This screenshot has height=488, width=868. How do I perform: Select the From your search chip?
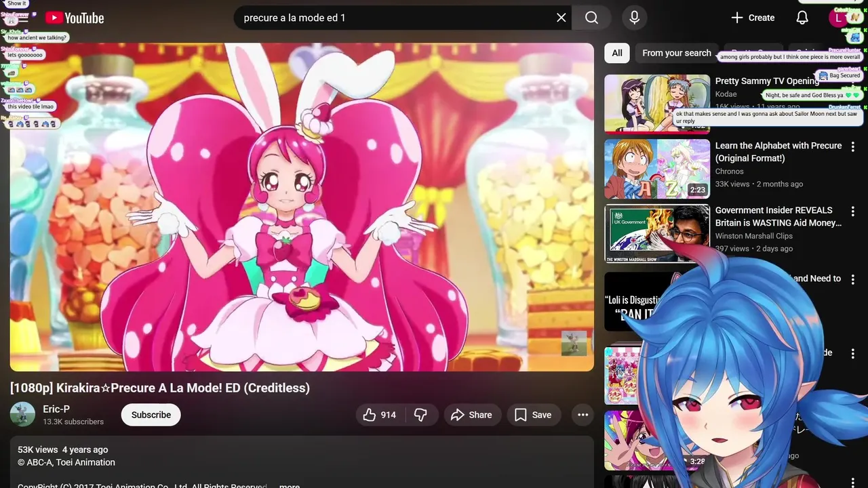click(676, 53)
